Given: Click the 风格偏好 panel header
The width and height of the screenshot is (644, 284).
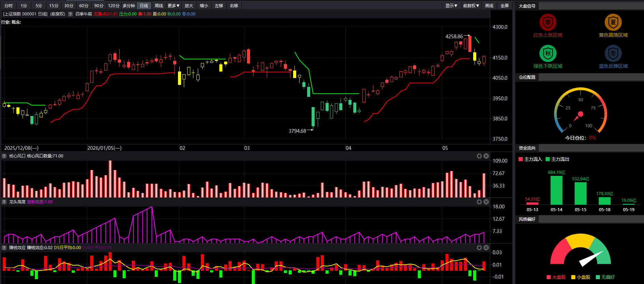Looking at the screenshot, I should click(527, 219).
